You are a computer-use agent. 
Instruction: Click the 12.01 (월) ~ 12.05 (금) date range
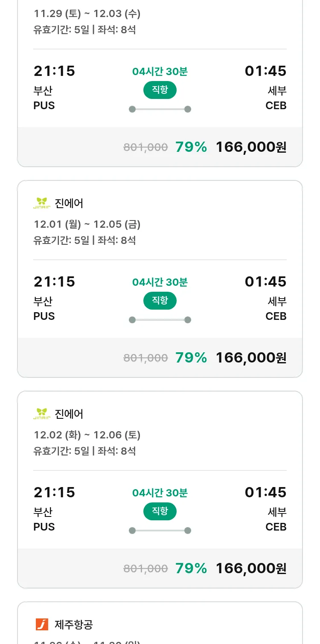pyautogui.click(x=87, y=224)
